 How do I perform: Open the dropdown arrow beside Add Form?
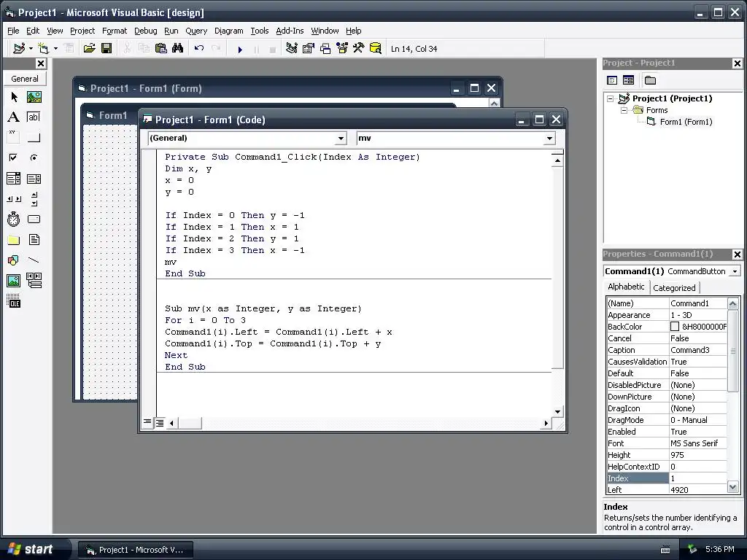(x=55, y=49)
